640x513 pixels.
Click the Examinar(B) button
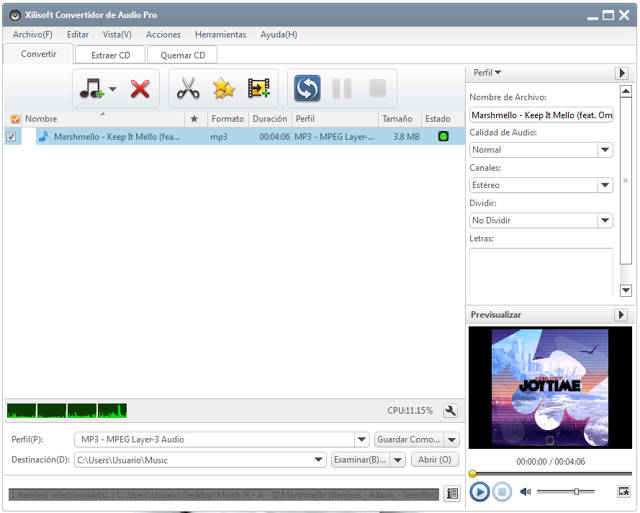[x=360, y=460]
